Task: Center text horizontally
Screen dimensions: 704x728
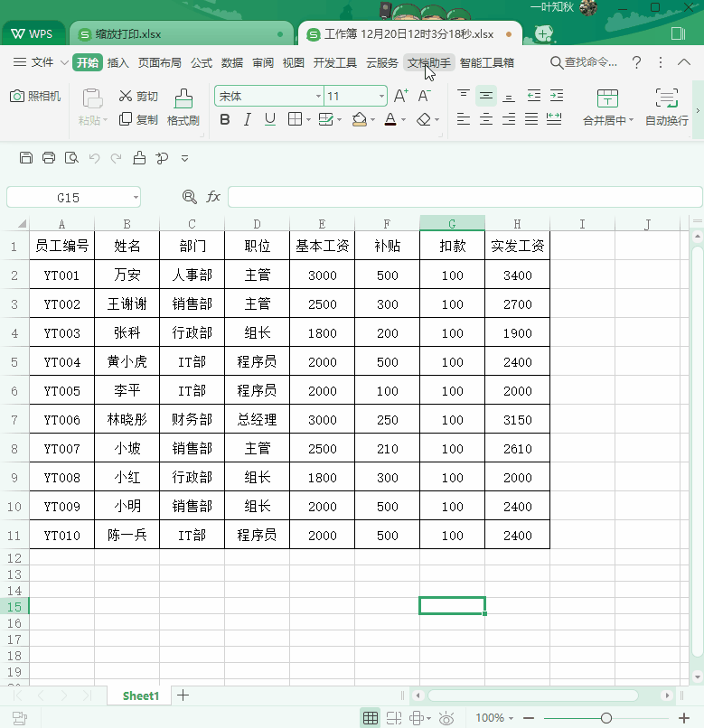Action: 486,119
